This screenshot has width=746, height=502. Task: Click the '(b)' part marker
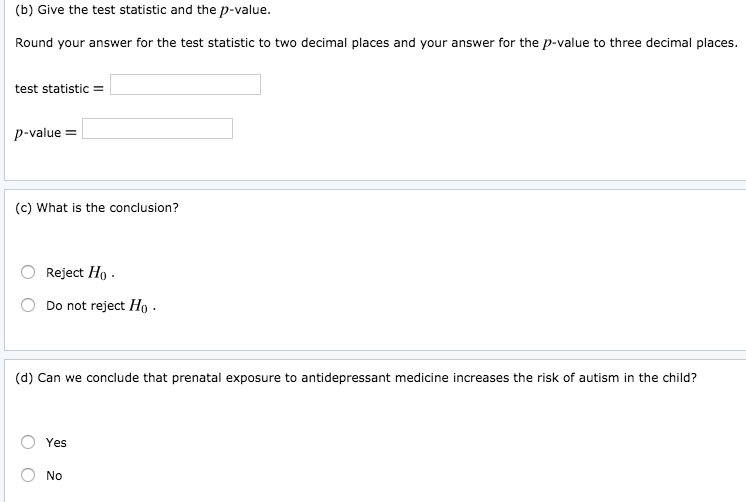[x=24, y=10]
